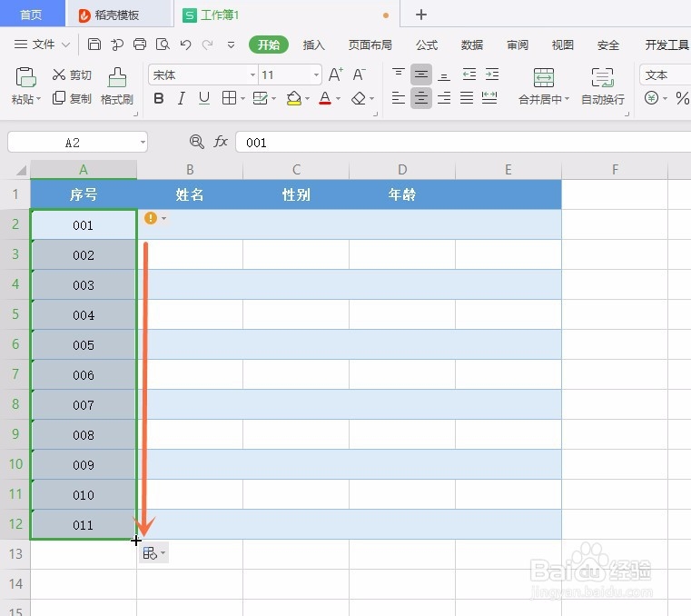Expand the Paste options arrow

[39, 99]
